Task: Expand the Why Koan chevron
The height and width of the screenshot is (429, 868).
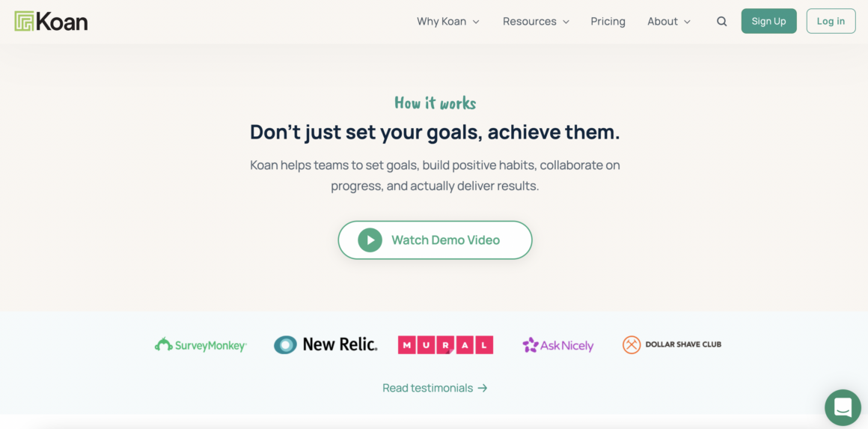Action: 475,22
